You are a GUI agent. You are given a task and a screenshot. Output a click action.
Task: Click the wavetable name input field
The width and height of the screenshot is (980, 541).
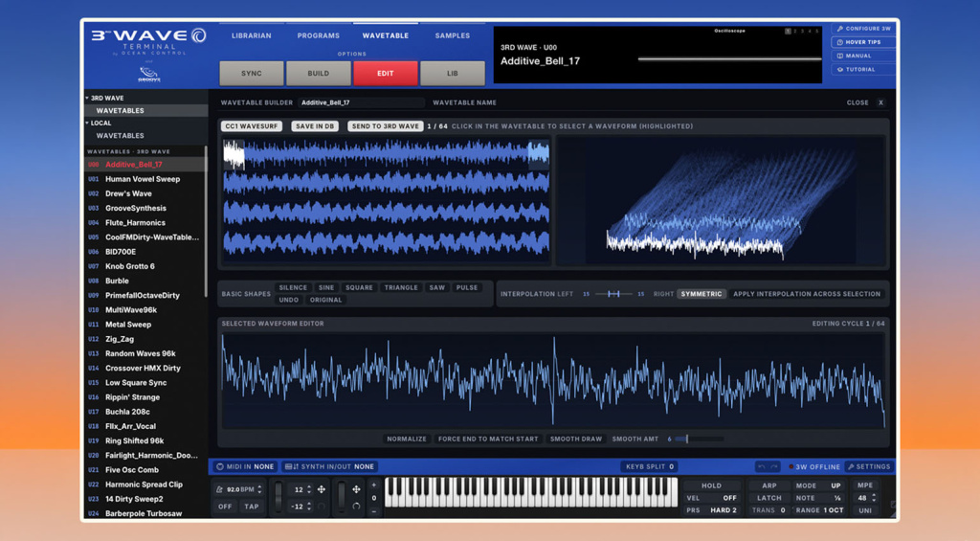[361, 102]
